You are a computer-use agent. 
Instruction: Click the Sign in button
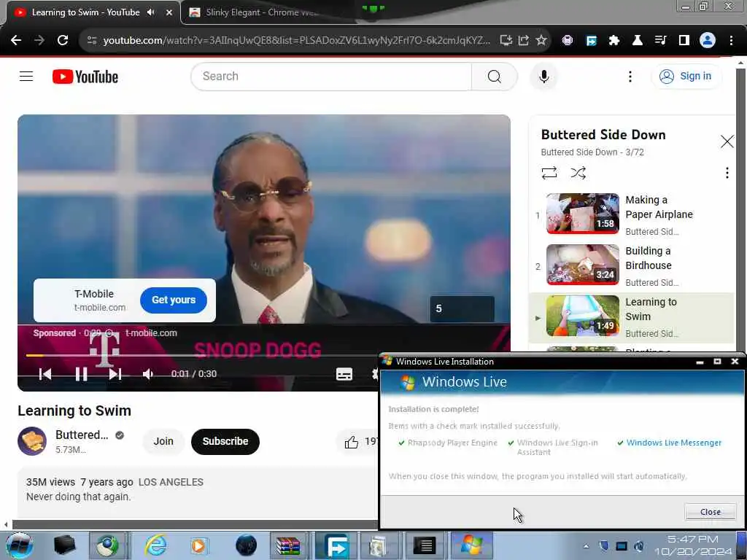[x=686, y=76]
